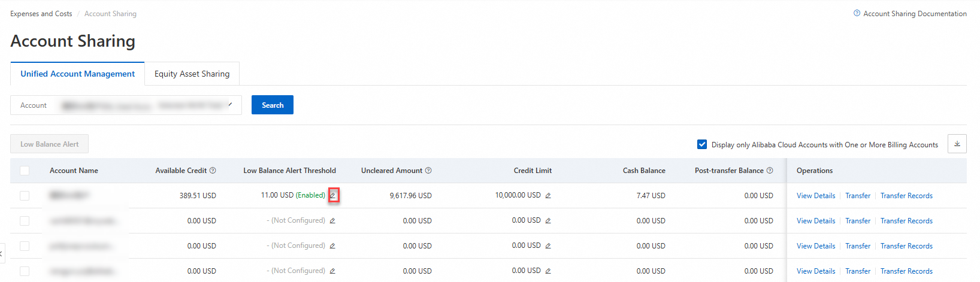Click the Account Name column header
This screenshot has height=282, width=980.
click(x=74, y=171)
